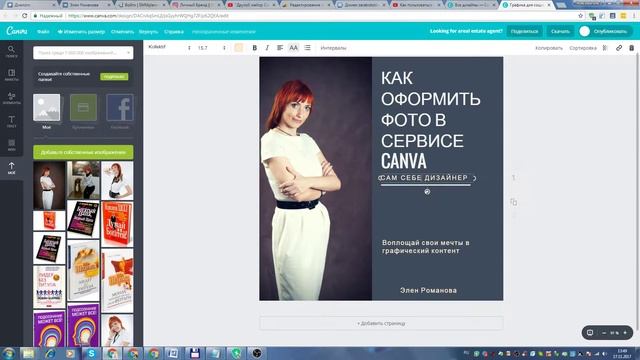Add a bulleted list to text
Screen dimensions: 640x360
[307, 48]
